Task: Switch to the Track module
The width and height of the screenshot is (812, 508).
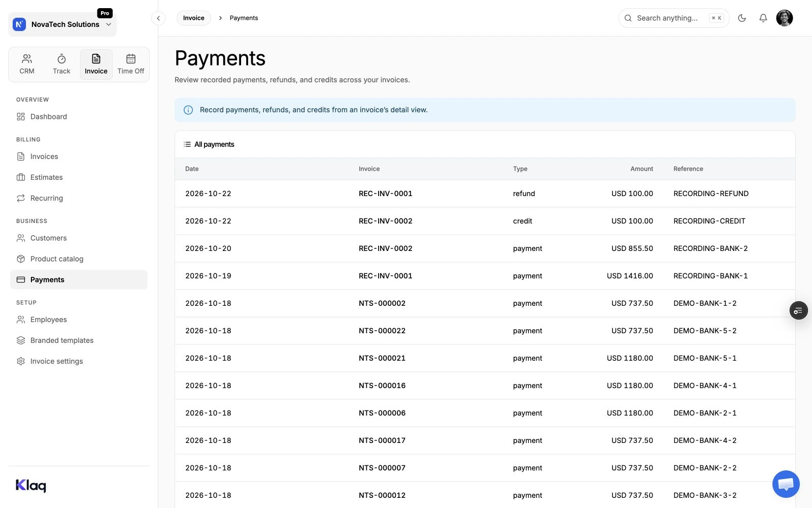Action: (61, 64)
